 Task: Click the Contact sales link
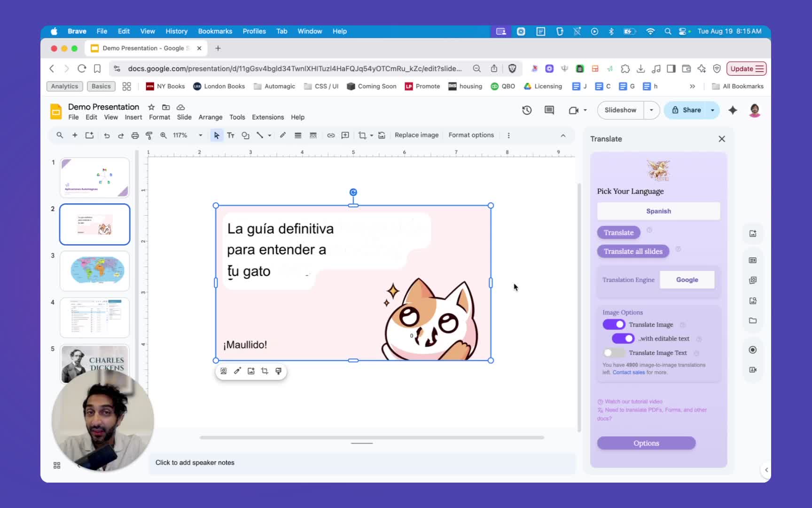click(x=628, y=373)
